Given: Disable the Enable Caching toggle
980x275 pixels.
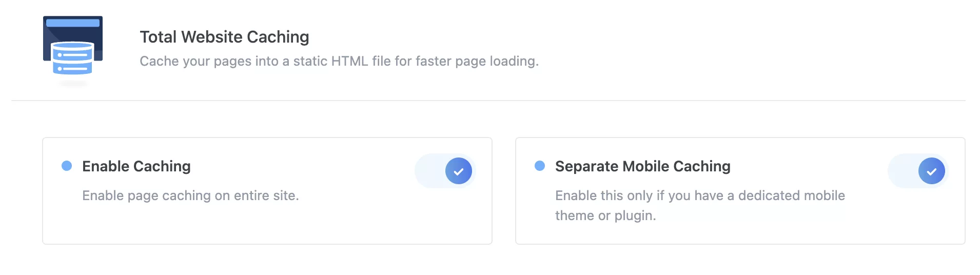Looking at the screenshot, I should [445, 171].
